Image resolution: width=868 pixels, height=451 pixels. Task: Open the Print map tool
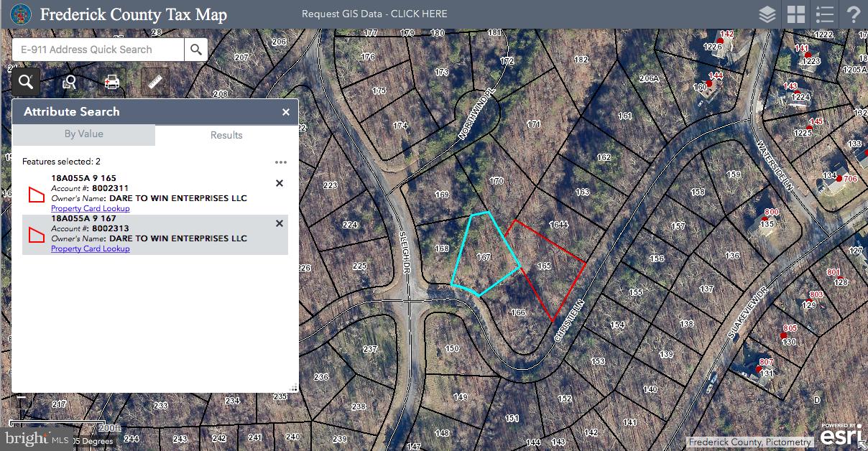click(x=112, y=82)
